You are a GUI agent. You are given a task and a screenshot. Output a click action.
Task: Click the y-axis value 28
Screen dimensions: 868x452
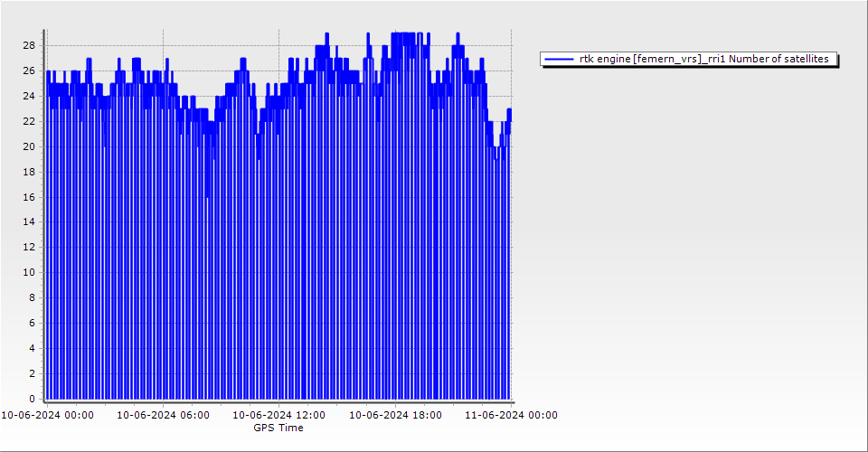click(29, 45)
